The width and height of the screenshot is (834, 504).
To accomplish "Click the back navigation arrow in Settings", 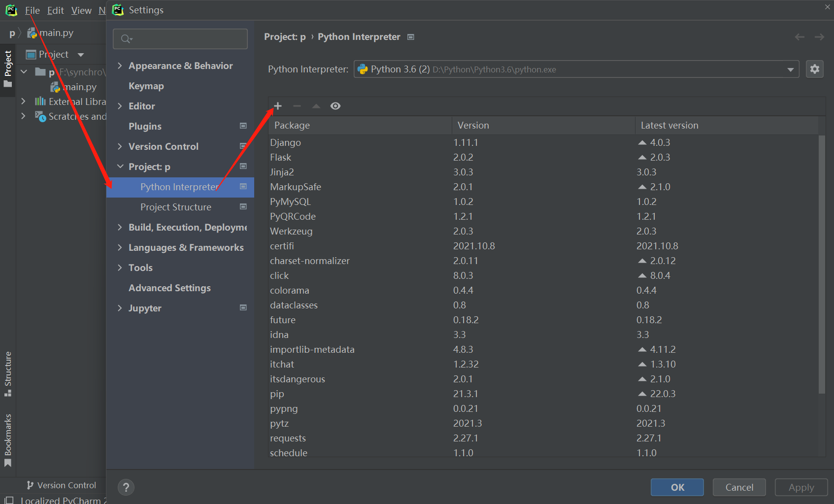I will 800,37.
